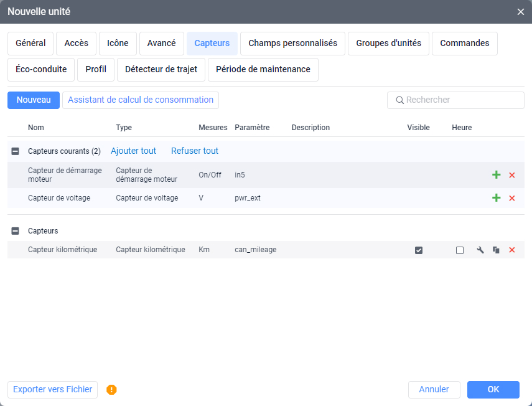Click Ajouter tout link
The width and height of the screenshot is (532, 406).
coord(133,151)
